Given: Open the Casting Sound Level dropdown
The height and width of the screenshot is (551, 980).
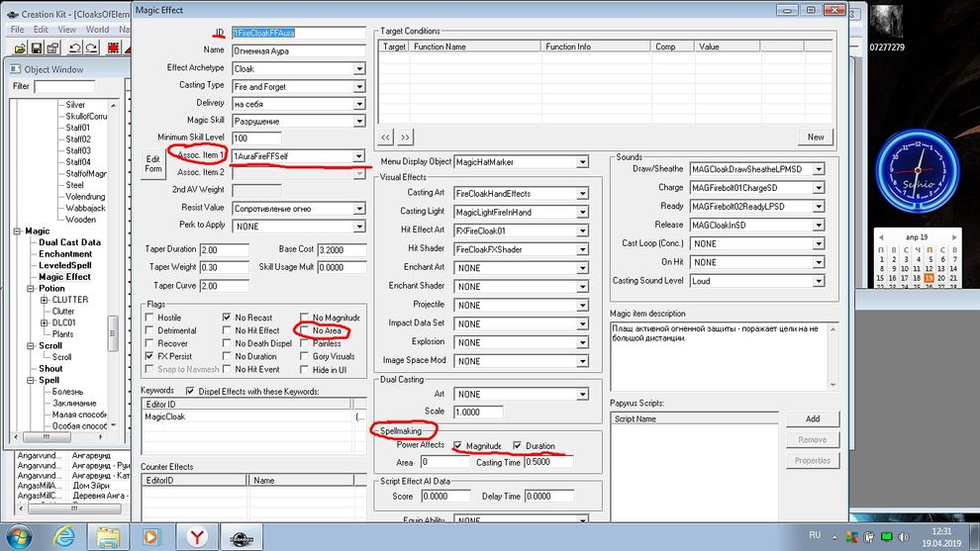Looking at the screenshot, I should [818, 281].
